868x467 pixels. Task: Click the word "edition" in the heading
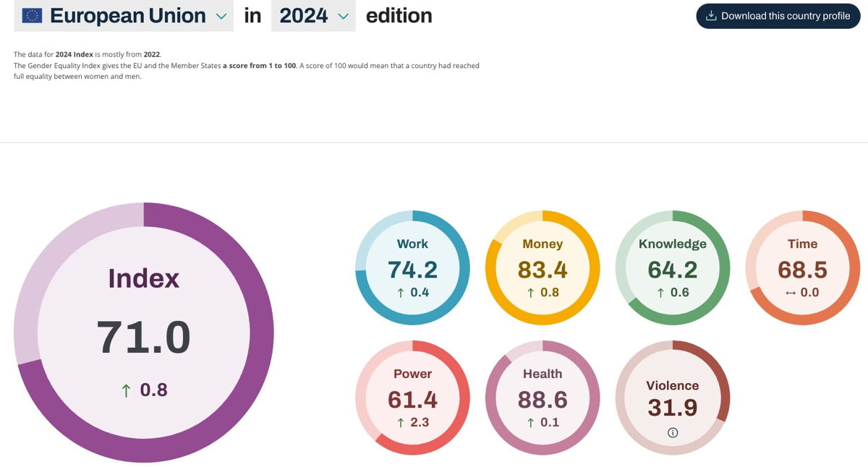tap(399, 16)
